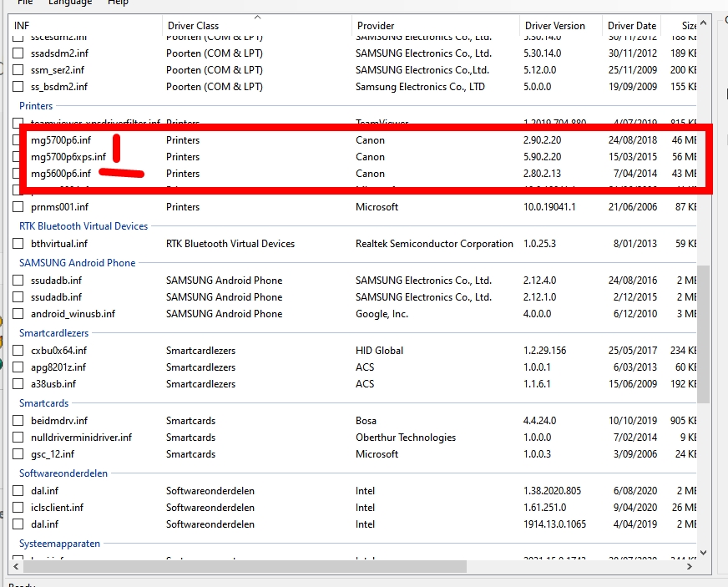728x587 pixels.
Task: Enable the mg5600p6.inf checkbox
Action: pos(18,174)
